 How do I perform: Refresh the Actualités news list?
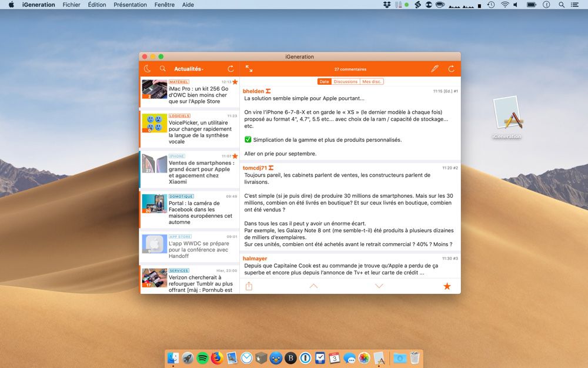[230, 69]
